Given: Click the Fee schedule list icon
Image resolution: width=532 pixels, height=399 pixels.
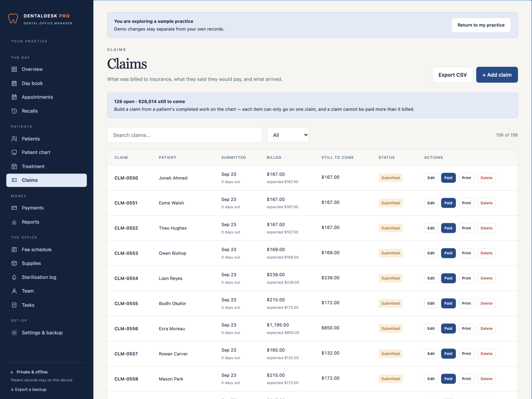Looking at the screenshot, I should point(14,249).
